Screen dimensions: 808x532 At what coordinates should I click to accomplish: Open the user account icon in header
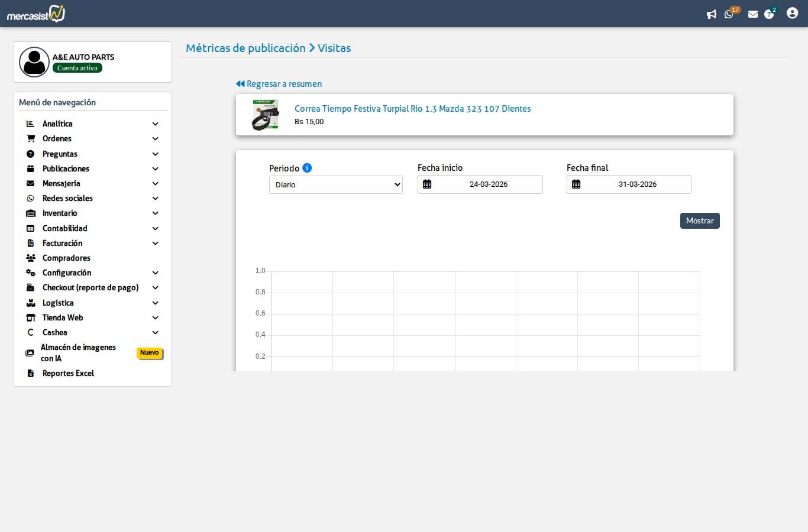[793, 13]
